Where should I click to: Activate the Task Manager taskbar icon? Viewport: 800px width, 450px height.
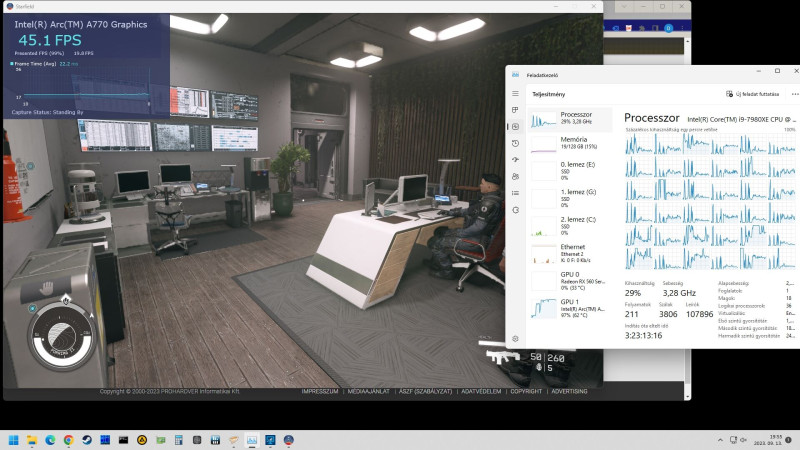click(x=252, y=440)
